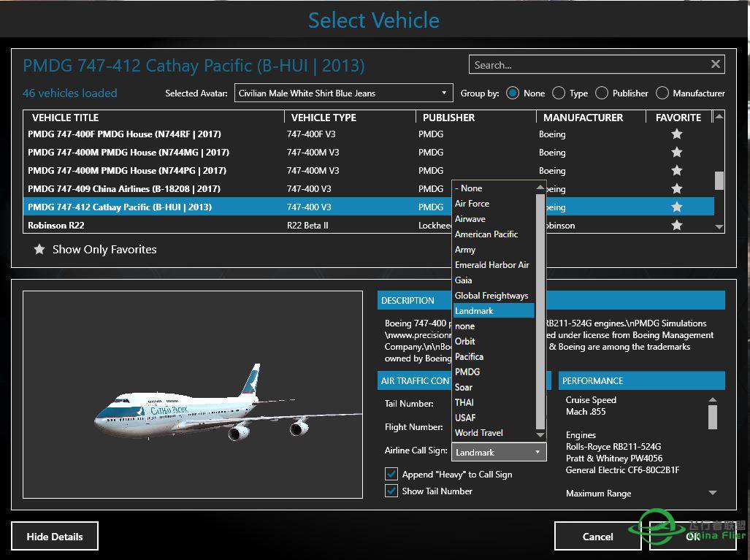The height and width of the screenshot is (560, 750).
Task: Unfavorite the PMDG 747-400F PMDG House vehicle
Action: click(676, 134)
